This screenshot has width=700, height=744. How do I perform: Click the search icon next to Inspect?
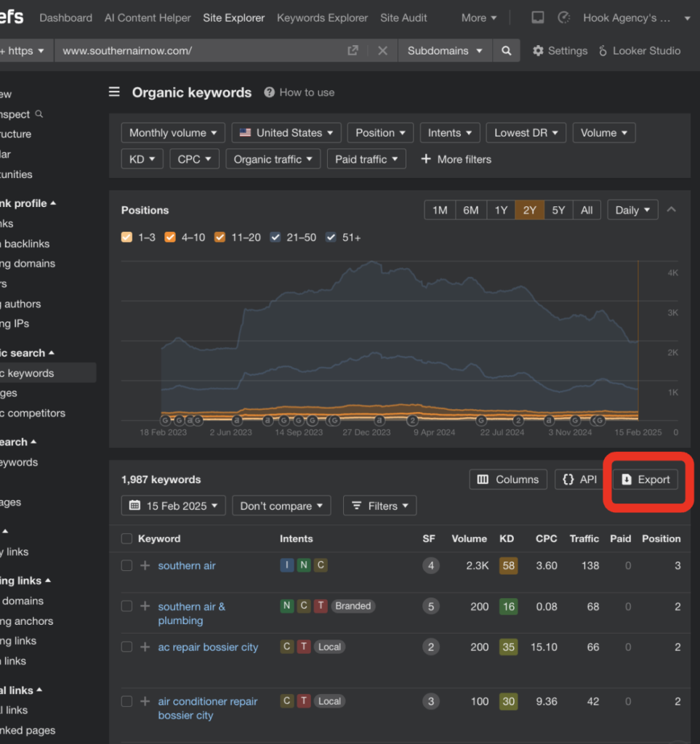click(x=39, y=114)
